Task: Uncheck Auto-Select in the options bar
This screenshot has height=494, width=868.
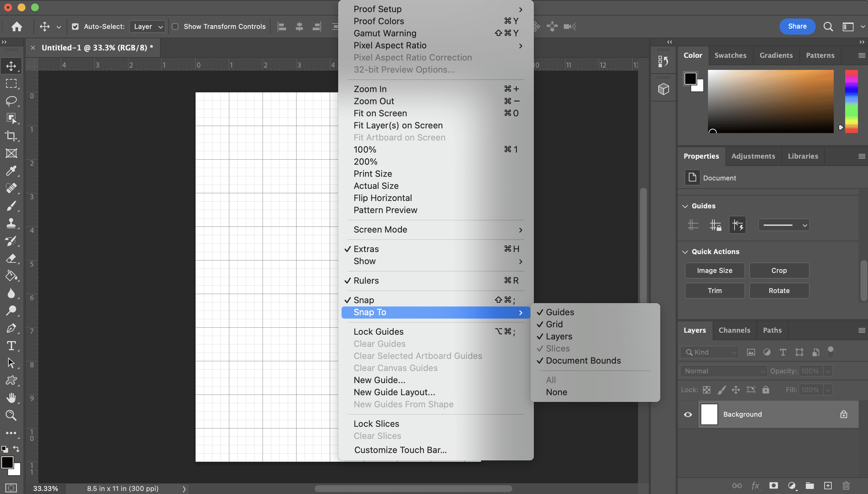Action: point(75,26)
